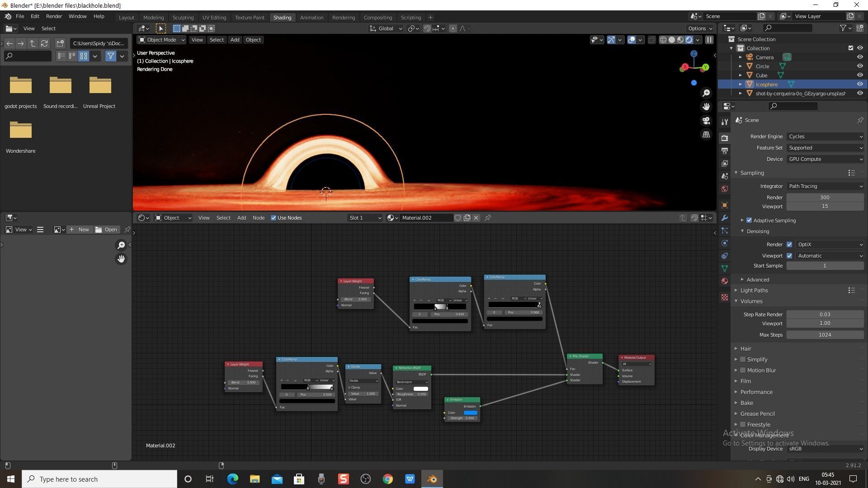868x488 pixels.
Task: Enable the Simplify checkbox
Action: tap(743, 360)
